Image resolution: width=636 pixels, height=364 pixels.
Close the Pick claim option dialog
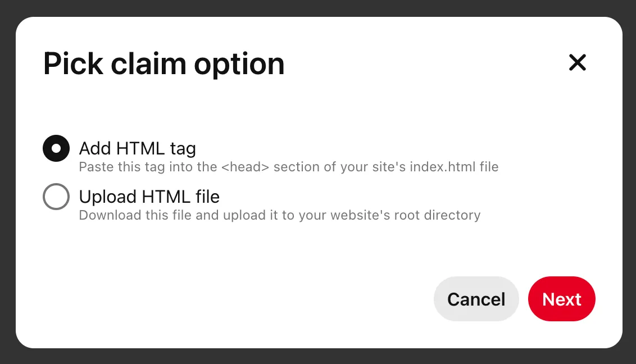[577, 62]
